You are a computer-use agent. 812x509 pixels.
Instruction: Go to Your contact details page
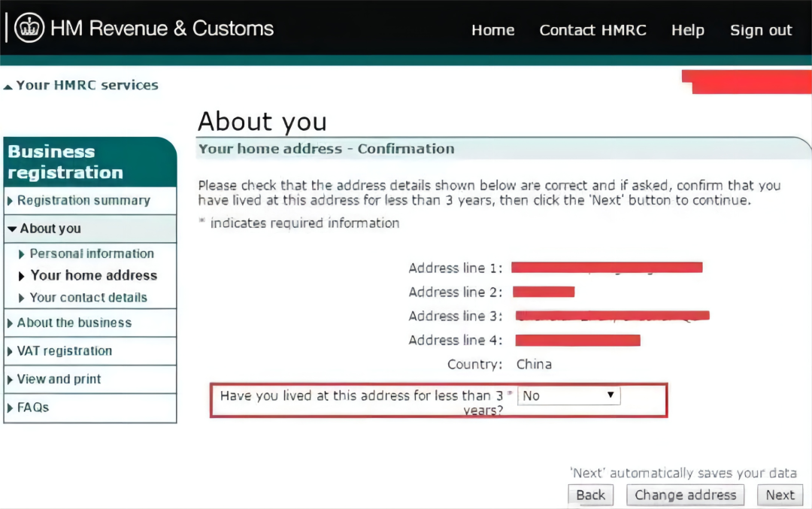point(88,298)
